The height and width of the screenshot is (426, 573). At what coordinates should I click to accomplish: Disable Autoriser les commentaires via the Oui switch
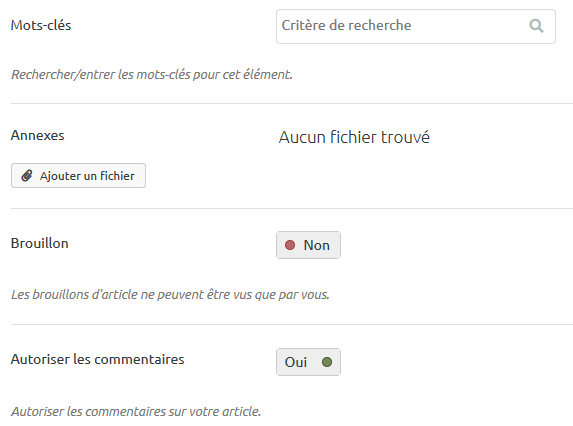pyautogui.click(x=308, y=362)
